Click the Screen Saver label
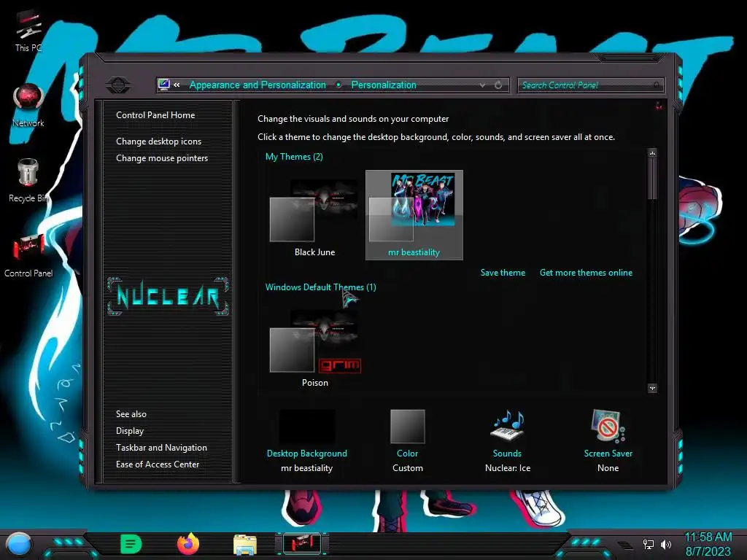The image size is (747, 560). (x=608, y=454)
